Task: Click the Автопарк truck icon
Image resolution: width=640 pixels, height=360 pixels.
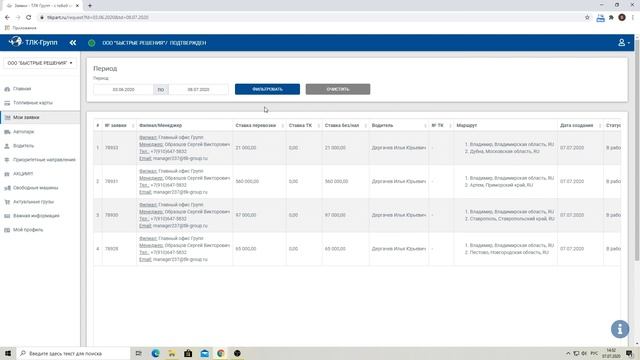Action: point(7,132)
